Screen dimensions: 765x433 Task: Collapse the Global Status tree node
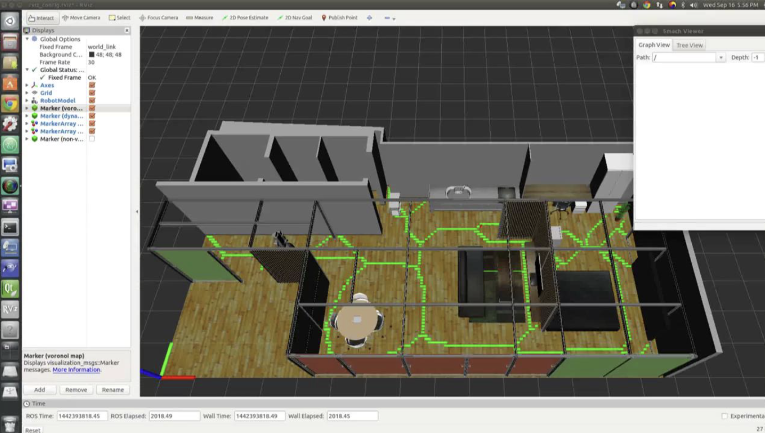coord(27,70)
